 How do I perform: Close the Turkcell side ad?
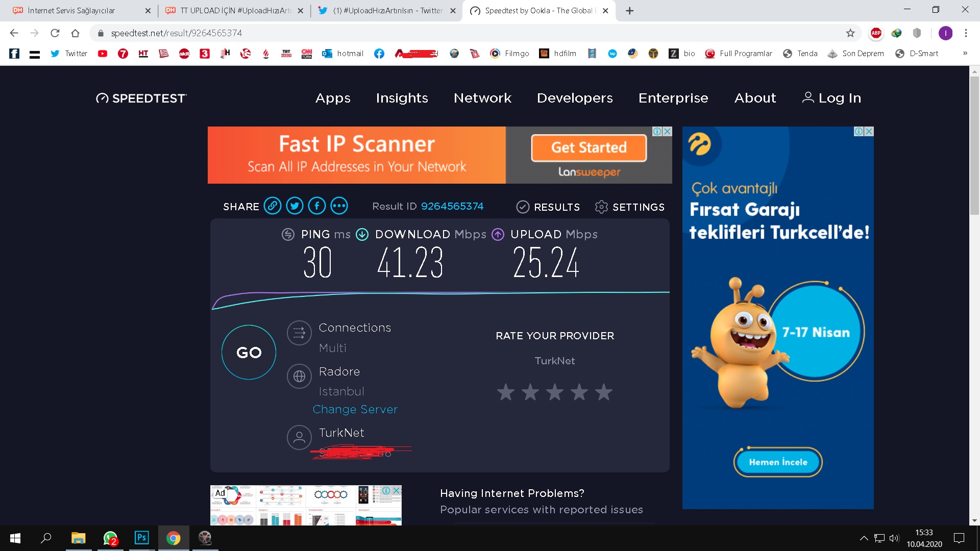coord(869,132)
